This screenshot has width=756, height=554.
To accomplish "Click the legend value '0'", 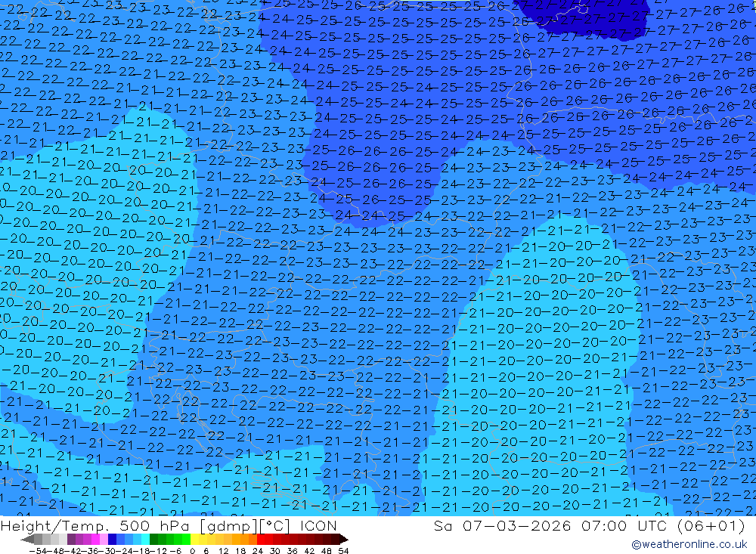I will [192, 551].
